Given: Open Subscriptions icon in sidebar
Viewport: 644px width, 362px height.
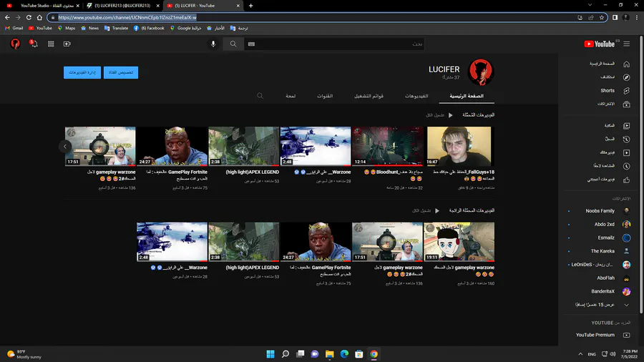Looking at the screenshot, I should point(626,104).
